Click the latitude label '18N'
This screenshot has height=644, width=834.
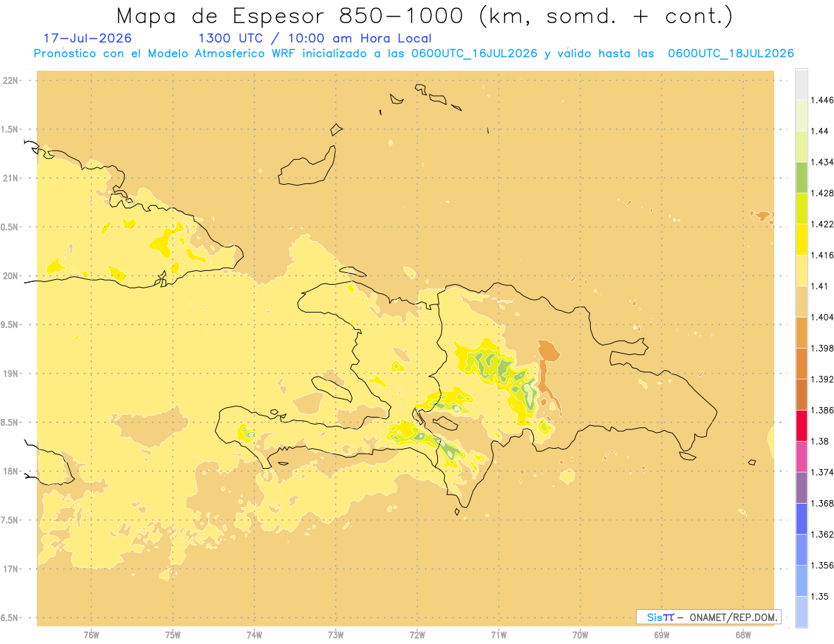10,471
